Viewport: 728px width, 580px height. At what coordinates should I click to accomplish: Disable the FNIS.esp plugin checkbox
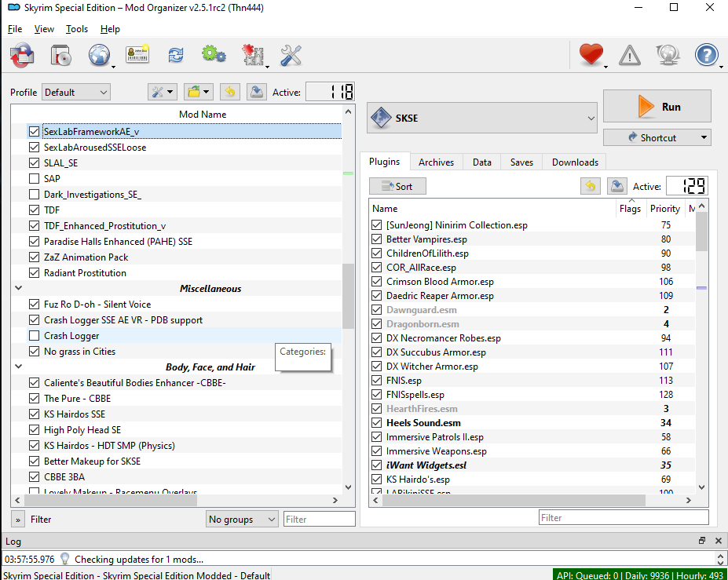pyautogui.click(x=377, y=381)
